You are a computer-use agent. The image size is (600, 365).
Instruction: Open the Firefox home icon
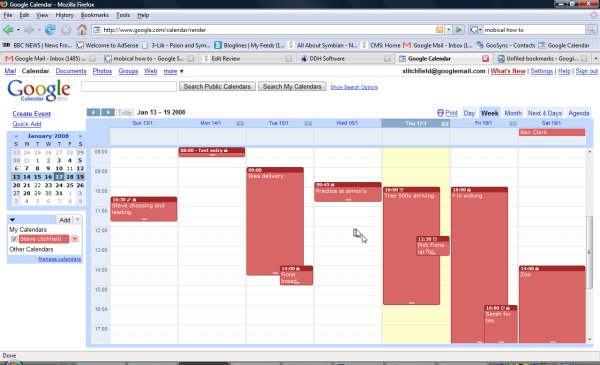[82, 29]
